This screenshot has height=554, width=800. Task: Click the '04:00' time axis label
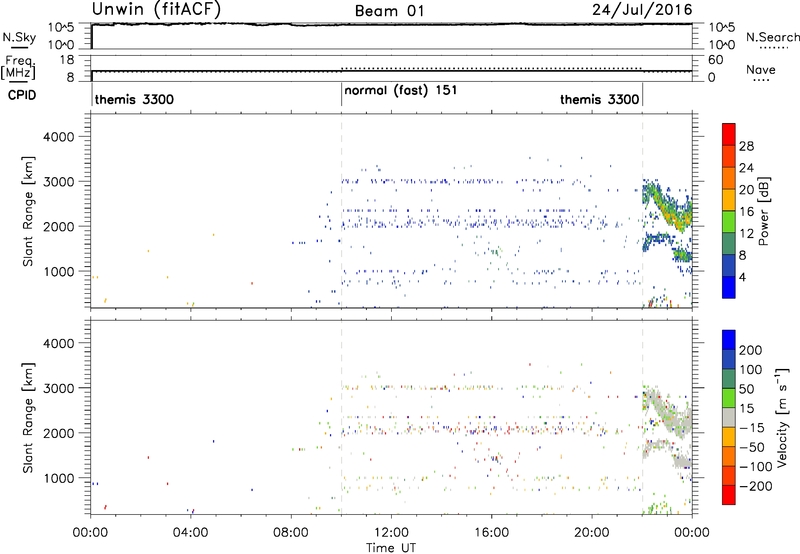click(190, 533)
